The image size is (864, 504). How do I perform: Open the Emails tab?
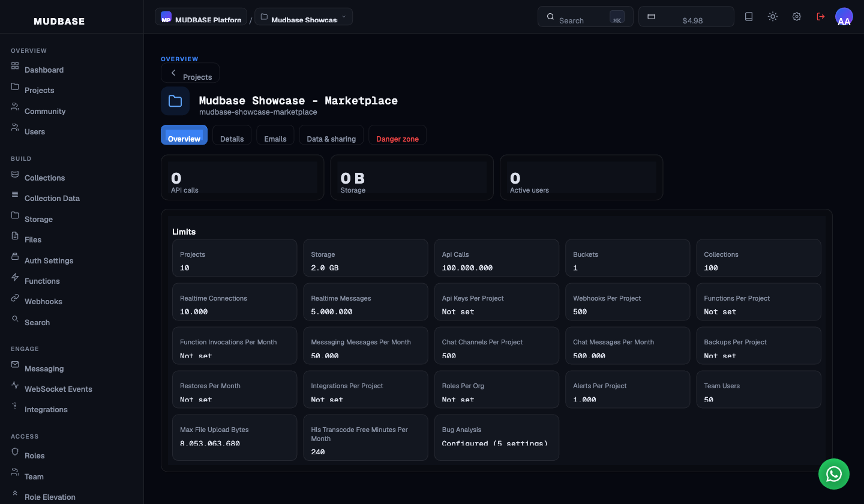pyautogui.click(x=275, y=135)
